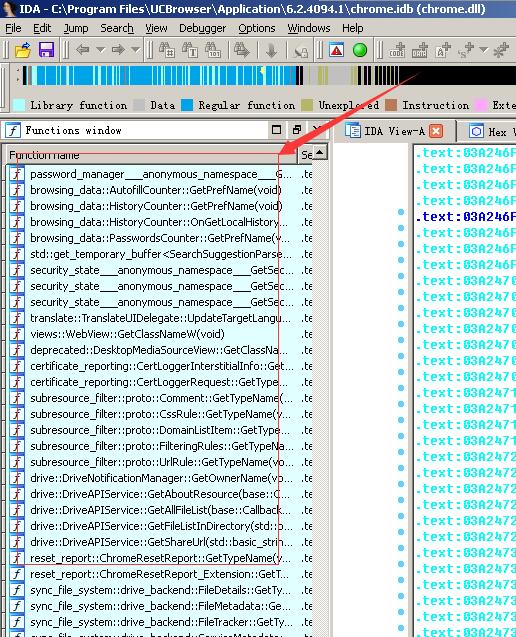Click the Instruction brown color swatch
Viewport: 516px width, 637px height.
click(x=391, y=105)
